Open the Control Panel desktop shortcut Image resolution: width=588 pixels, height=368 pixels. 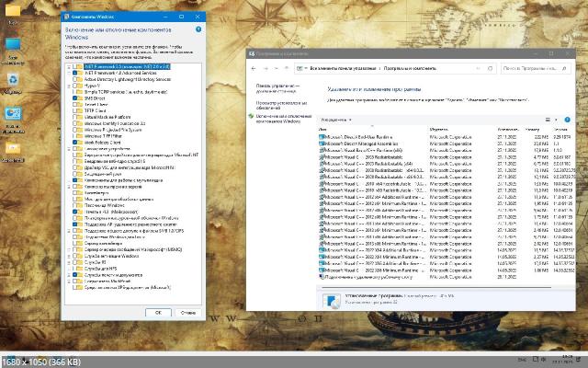point(15,114)
